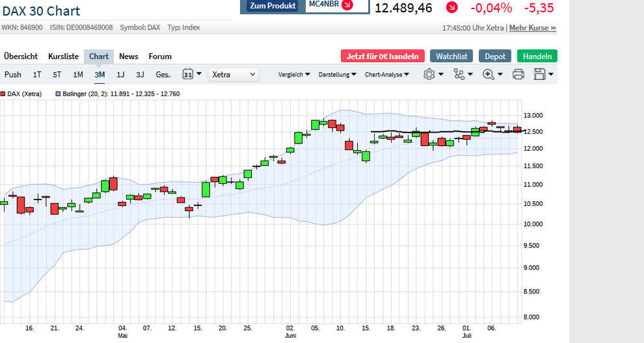Switch the chart to 1J timeframe
The width and height of the screenshot is (644, 343).
coord(120,75)
